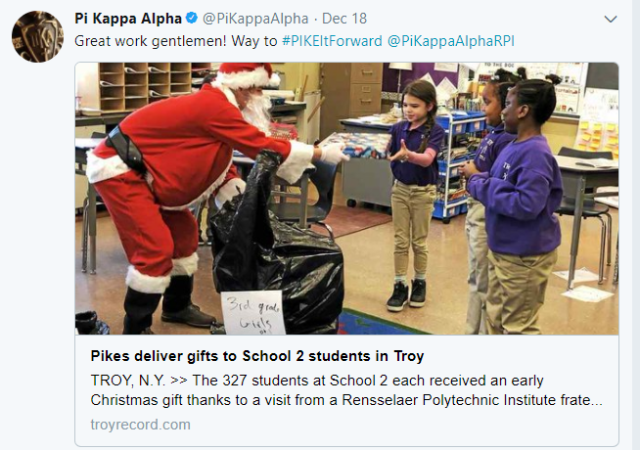This screenshot has height=450, width=640.
Task: Click the handwritten "3rd grade" sign in photo
Action: pos(252,311)
